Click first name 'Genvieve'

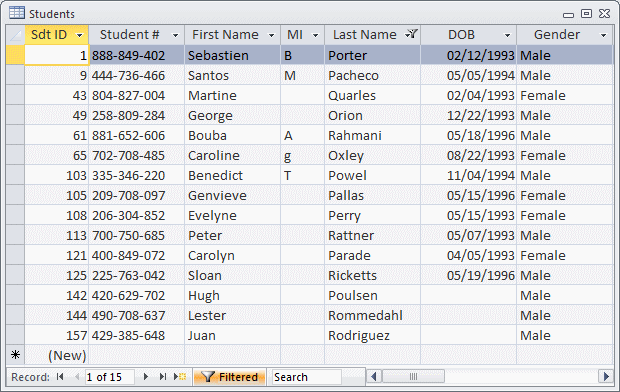coord(232,195)
